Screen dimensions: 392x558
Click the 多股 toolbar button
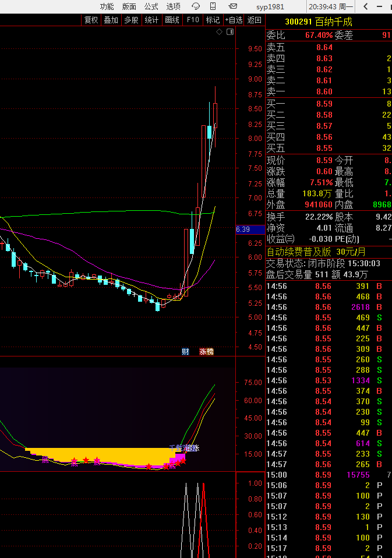click(131, 20)
